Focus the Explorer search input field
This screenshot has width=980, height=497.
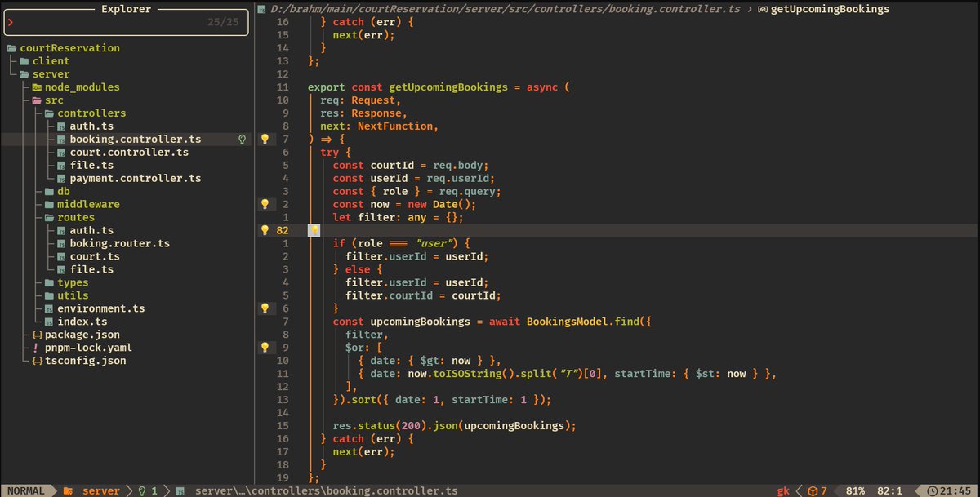pos(126,23)
